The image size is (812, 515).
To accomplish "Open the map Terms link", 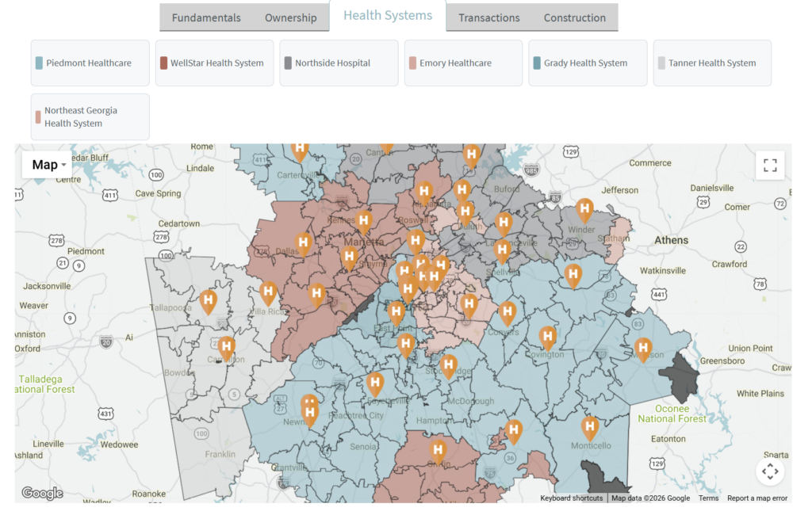I will (x=708, y=498).
